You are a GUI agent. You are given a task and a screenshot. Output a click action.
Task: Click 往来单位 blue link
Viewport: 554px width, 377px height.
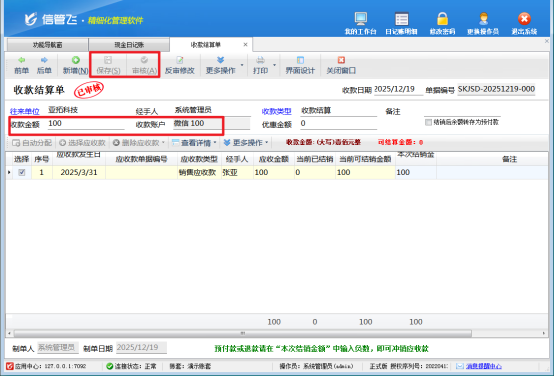point(24,112)
